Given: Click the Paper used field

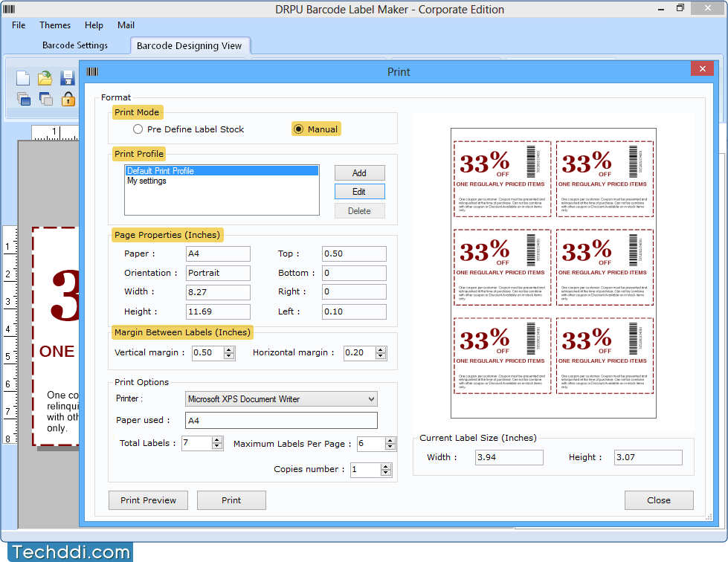Looking at the screenshot, I should (281, 421).
